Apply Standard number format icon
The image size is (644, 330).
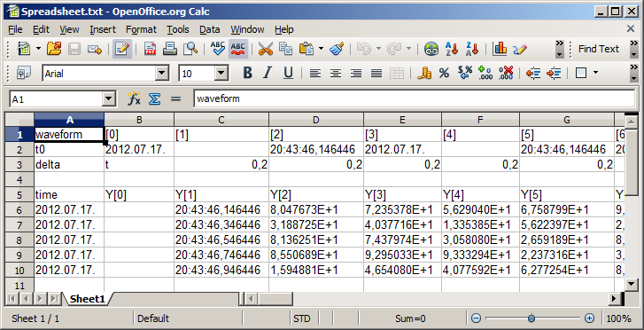465,74
